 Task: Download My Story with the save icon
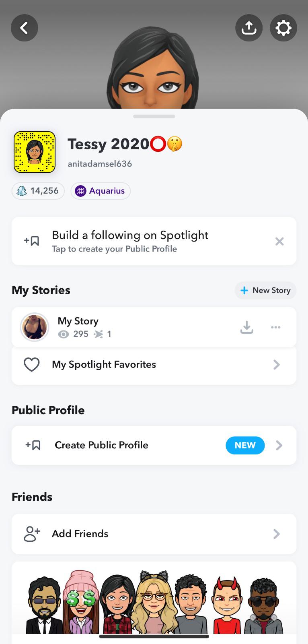(247, 327)
